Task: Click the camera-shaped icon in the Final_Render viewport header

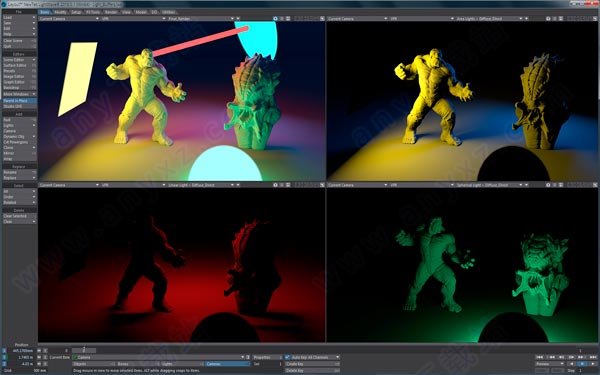Action: coord(275,18)
